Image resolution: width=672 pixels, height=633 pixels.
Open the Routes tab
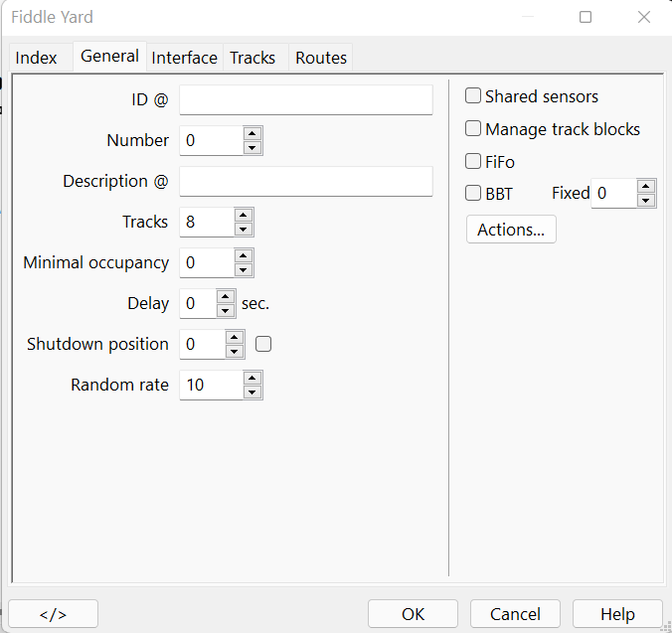pyautogui.click(x=321, y=58)
